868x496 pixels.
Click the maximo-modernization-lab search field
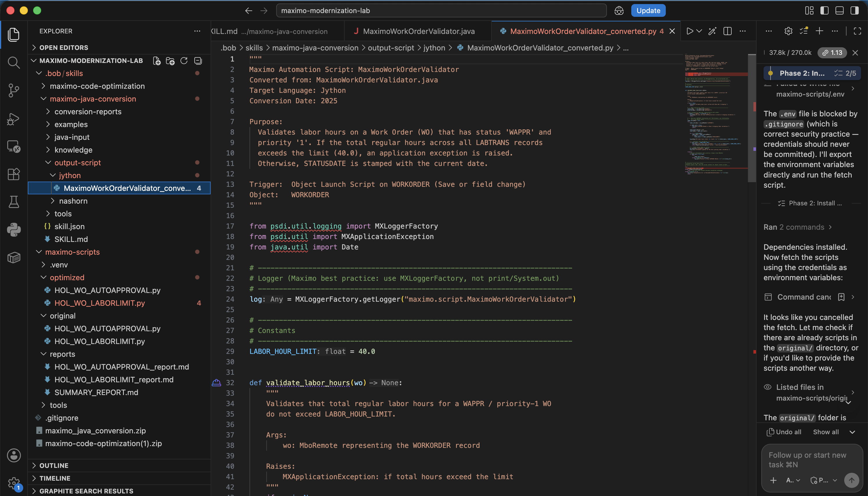pos(441,10)
